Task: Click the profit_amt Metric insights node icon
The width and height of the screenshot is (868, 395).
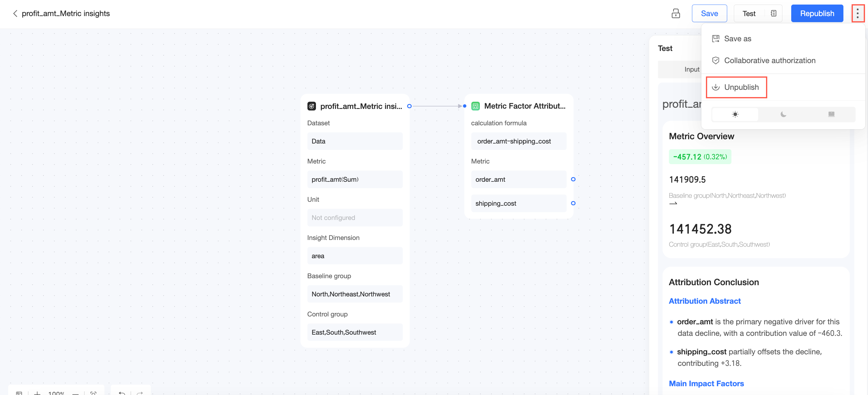Action: coord(311,106)
